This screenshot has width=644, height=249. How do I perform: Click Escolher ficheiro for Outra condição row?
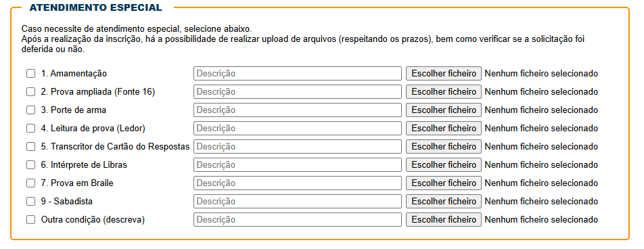pos(444,220)
